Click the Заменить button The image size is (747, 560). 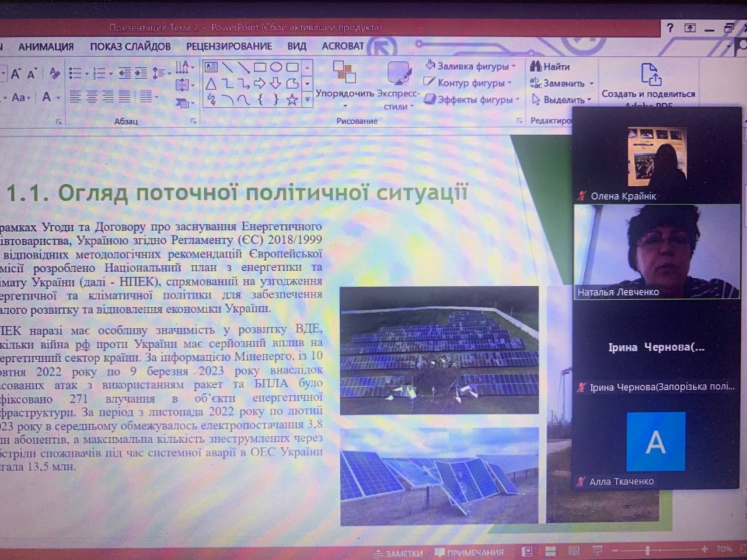point(563,83)
